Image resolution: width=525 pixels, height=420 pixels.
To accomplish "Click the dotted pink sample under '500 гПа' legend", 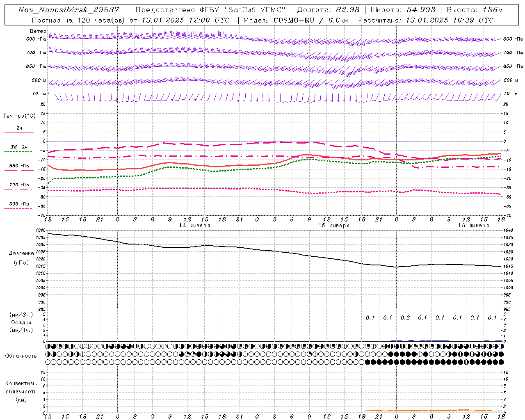I will (18, 208).
